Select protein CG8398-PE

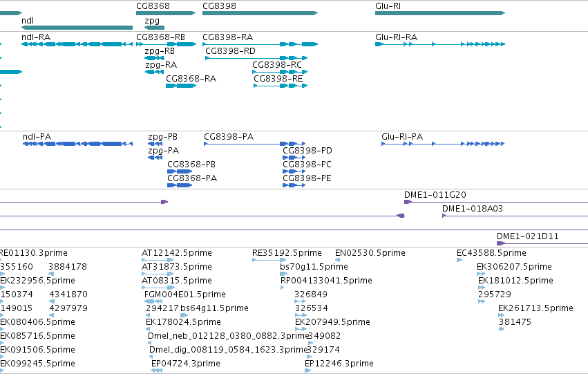point(307,178)
